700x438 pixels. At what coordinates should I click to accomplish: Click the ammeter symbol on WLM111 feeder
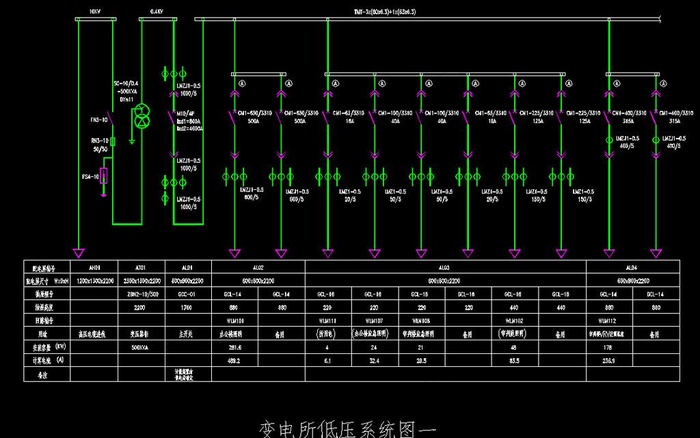[335, 83]
